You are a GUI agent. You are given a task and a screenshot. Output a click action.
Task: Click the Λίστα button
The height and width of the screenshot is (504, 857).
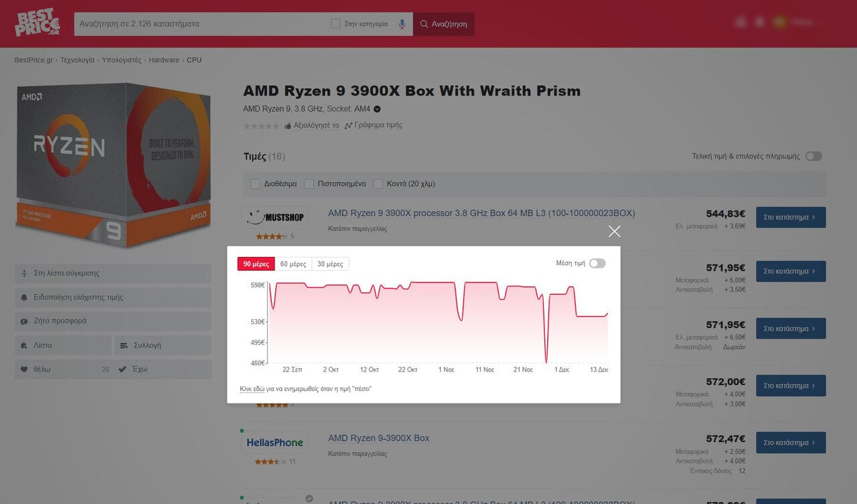pos(63,345)
